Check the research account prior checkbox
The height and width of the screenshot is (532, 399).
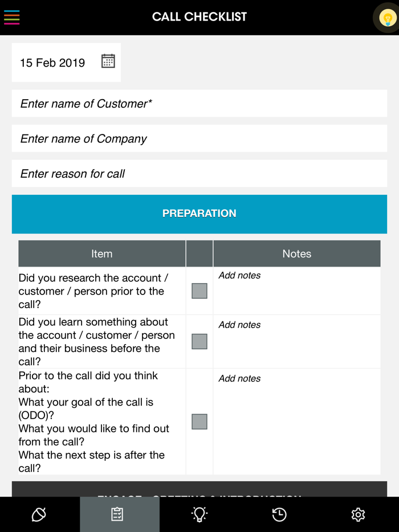199,291
